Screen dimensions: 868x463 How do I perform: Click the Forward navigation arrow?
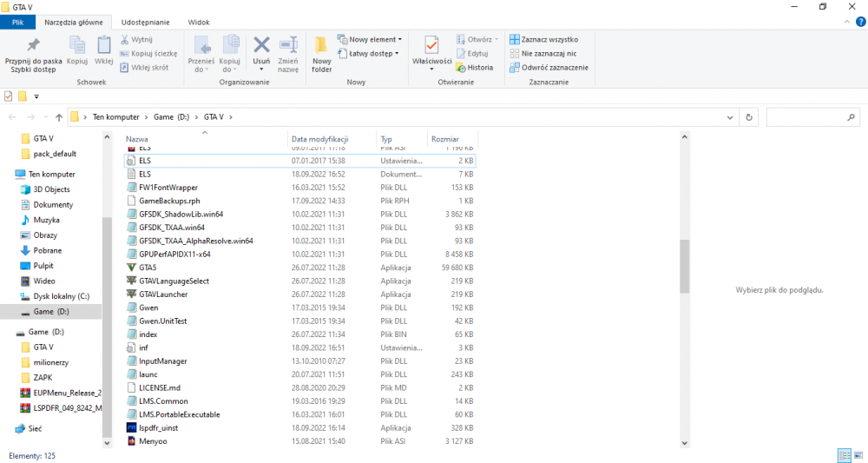point(30,117)
